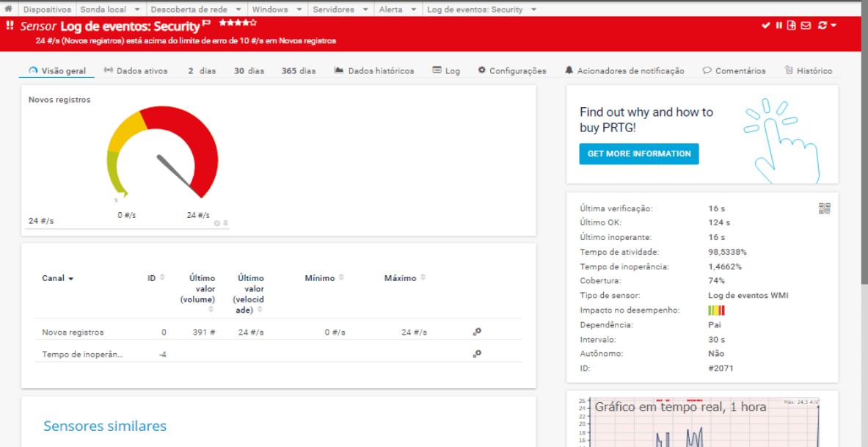Open the QR code icon
The height and width of the screenshot is (447, 868).
coord(825,208)
